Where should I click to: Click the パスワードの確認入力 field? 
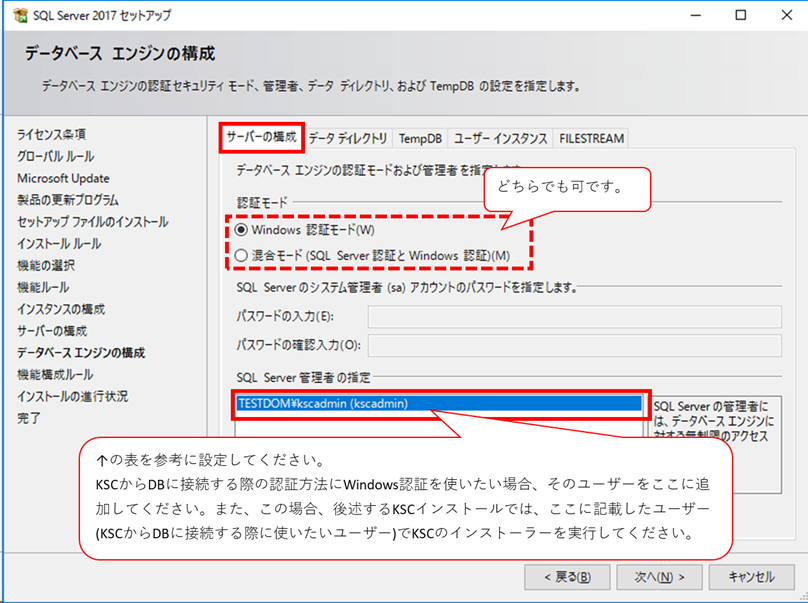click(x=575, y=345)
